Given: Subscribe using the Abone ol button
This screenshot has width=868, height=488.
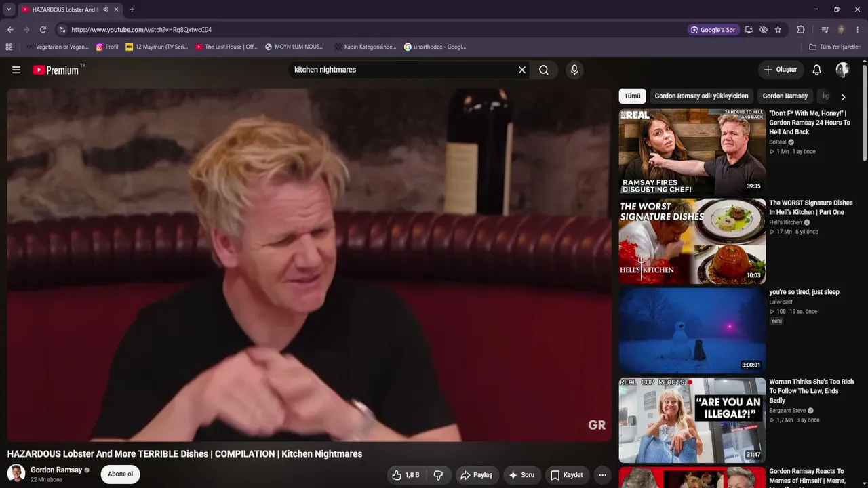Looking at the screenshot, I should (121, 474).
